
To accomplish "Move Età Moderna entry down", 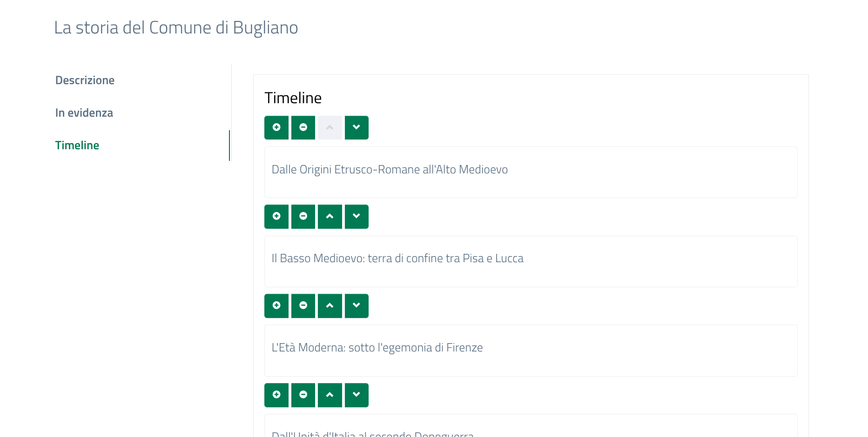I will click(x=357, y=306).
